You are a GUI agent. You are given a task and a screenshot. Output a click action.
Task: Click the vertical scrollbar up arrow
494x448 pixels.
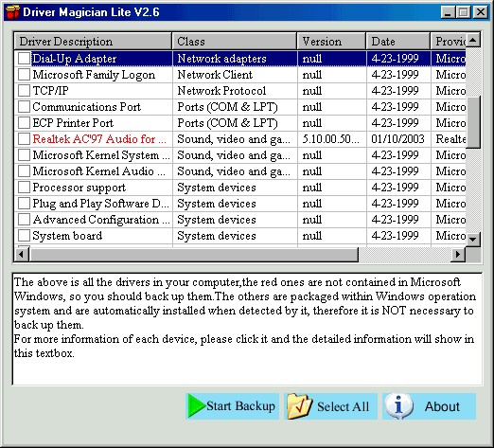point(472,41)
